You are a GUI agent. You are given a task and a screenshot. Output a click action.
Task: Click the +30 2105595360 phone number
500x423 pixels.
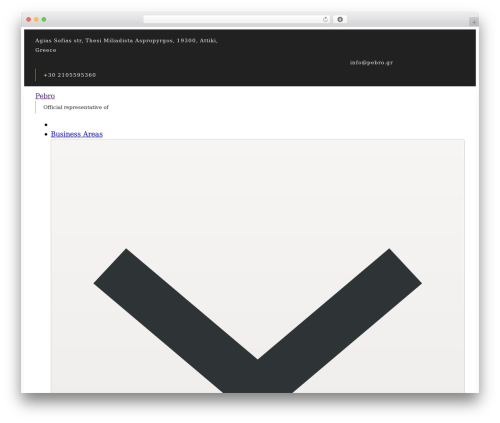click(x=70, y=75)
